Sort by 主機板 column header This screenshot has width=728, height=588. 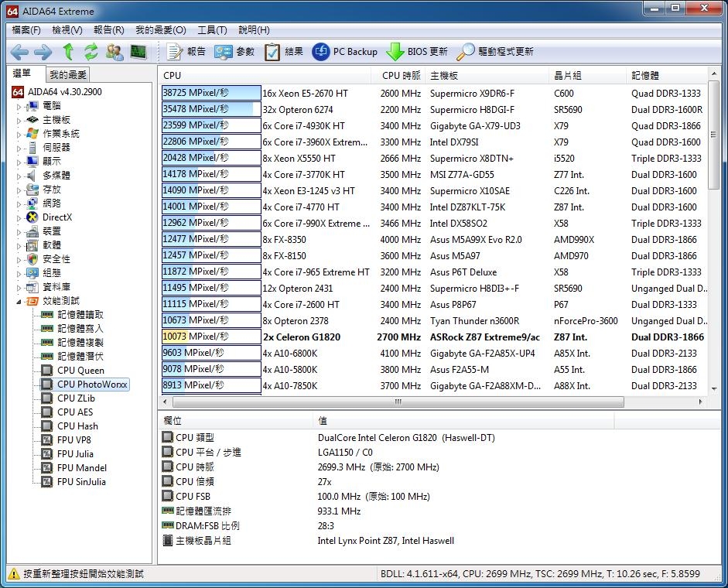[x=486, y=75]
